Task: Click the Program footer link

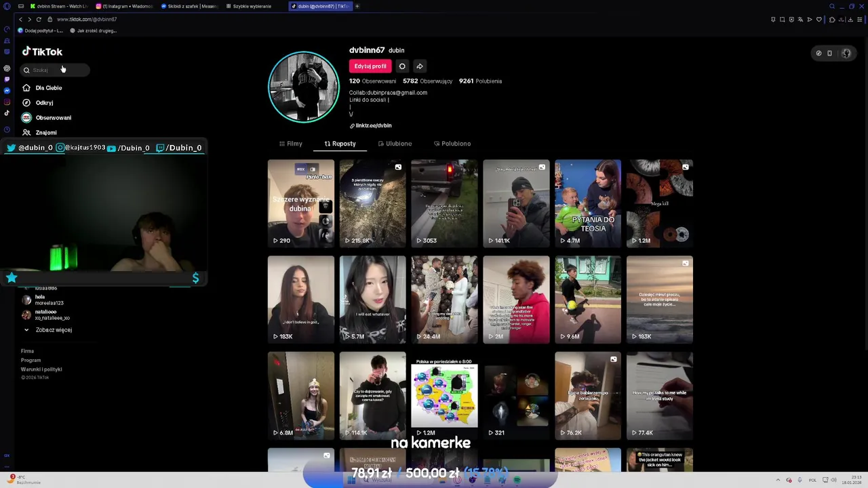Action: pos(31,361)
